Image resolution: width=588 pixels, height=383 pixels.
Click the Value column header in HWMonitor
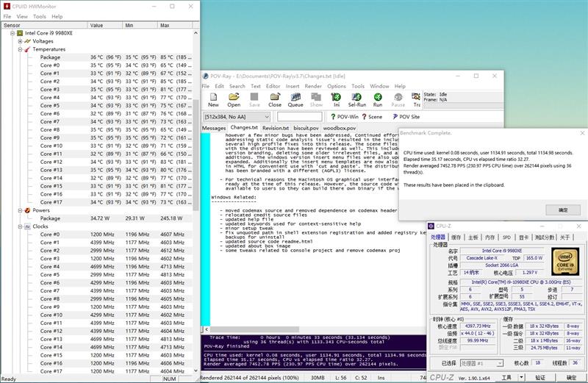pos(104,25)
